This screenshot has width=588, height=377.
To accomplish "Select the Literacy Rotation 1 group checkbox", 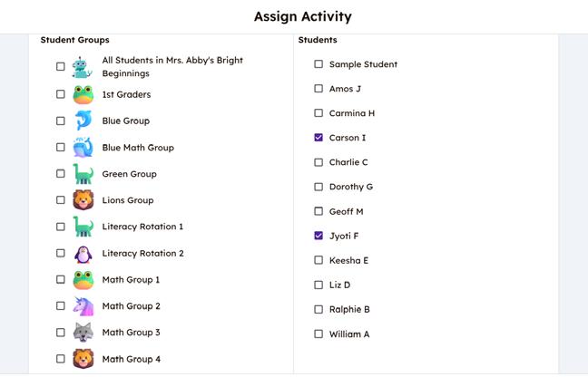I will [x=61, y=227].
